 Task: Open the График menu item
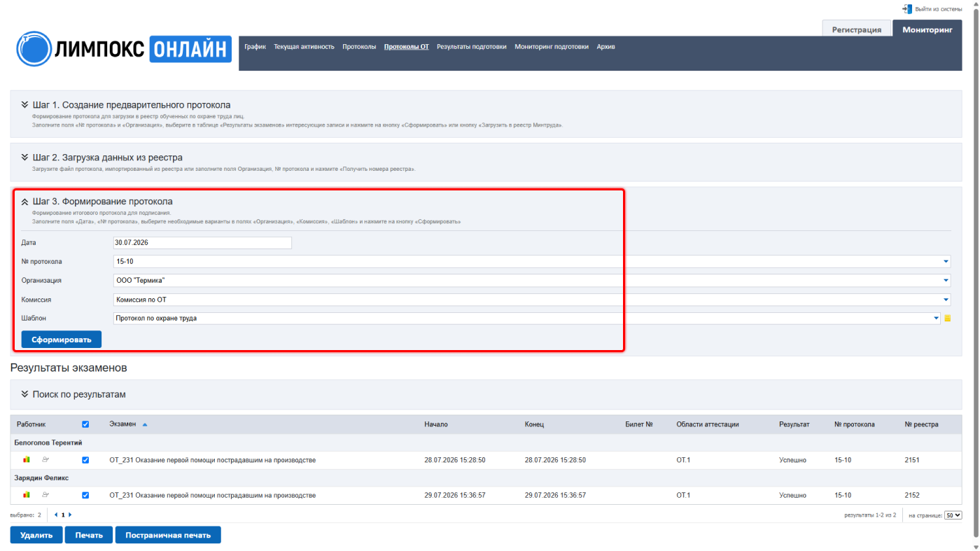pyautogui.click(x=255, y=47)
